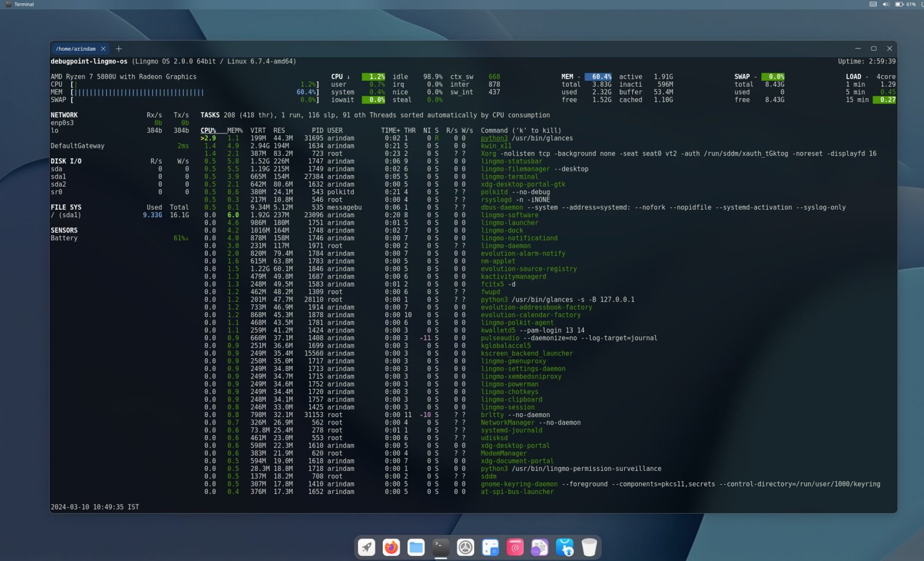This screenshot has width=924, height=561.
Task: Open the Trash bin at dock's right end
Action: tap(588, 547)
